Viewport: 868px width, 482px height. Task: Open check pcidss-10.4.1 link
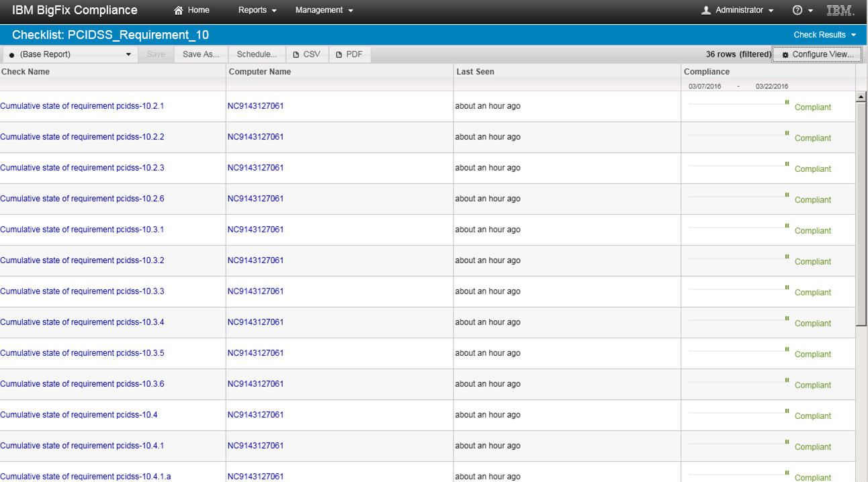point(82,446)
